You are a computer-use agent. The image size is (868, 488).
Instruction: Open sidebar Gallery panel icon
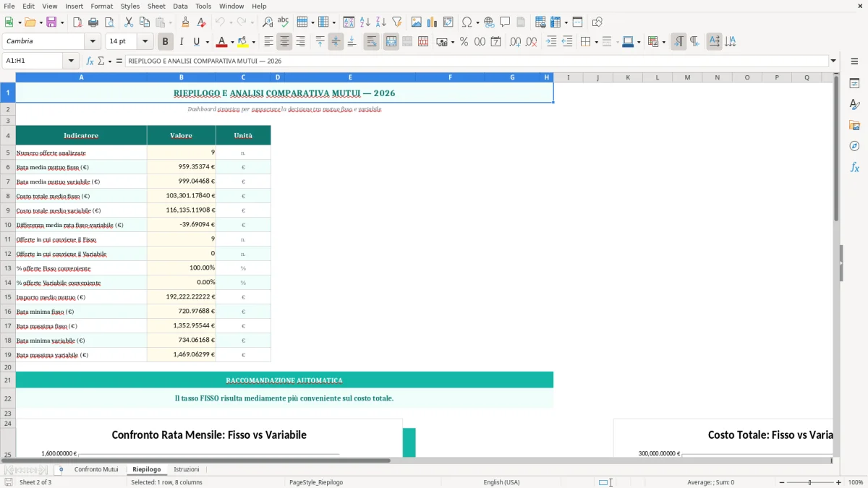point(854,125)
